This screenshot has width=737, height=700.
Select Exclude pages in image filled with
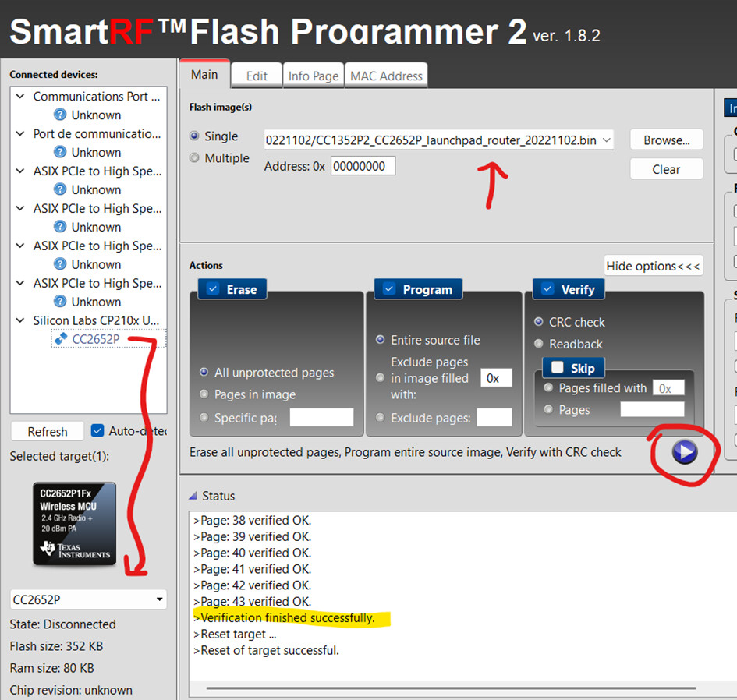[x=381, y=378]
